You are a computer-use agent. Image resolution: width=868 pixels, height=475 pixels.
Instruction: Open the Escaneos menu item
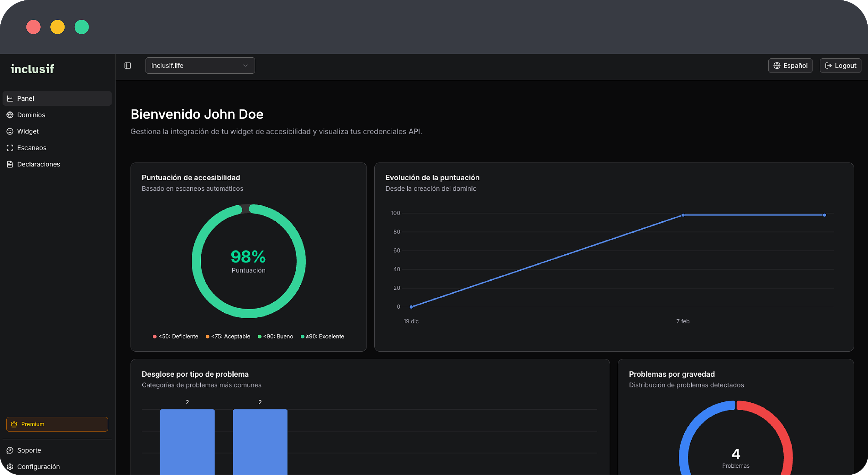32,148
